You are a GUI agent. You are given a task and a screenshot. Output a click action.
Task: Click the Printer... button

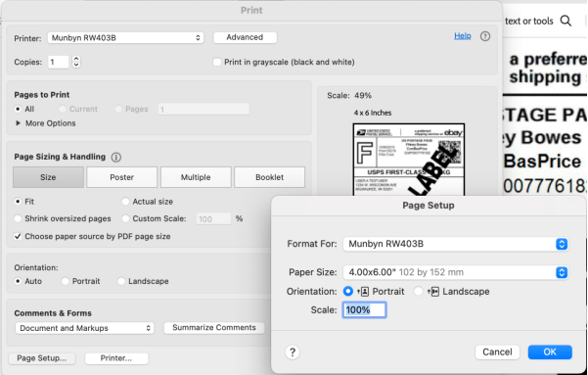pos(116,358)
